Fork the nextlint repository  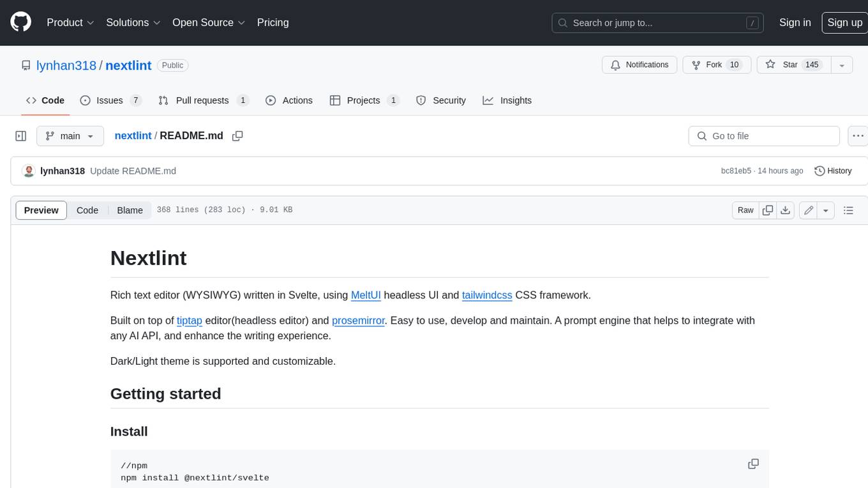tap(717, 65)
